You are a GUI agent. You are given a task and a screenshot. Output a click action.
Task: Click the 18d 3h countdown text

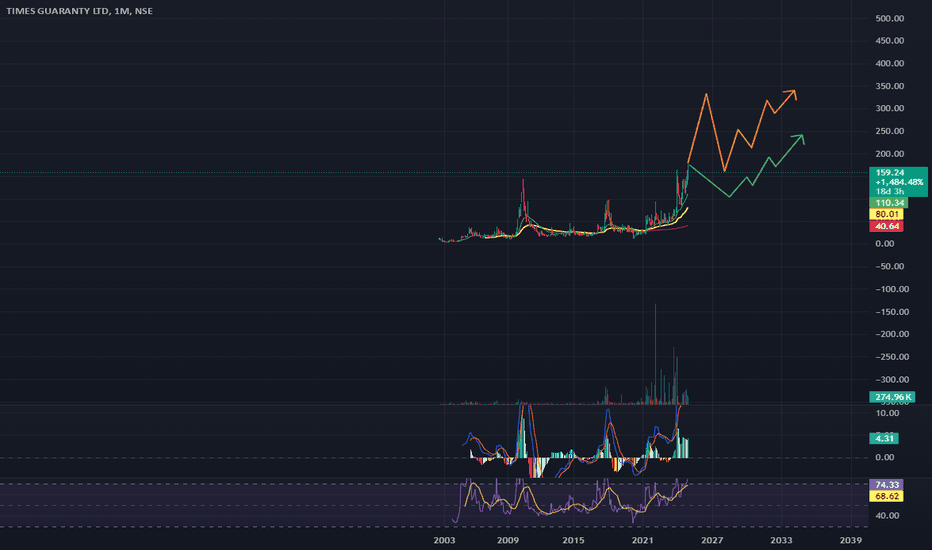click(x=889, y=191)
